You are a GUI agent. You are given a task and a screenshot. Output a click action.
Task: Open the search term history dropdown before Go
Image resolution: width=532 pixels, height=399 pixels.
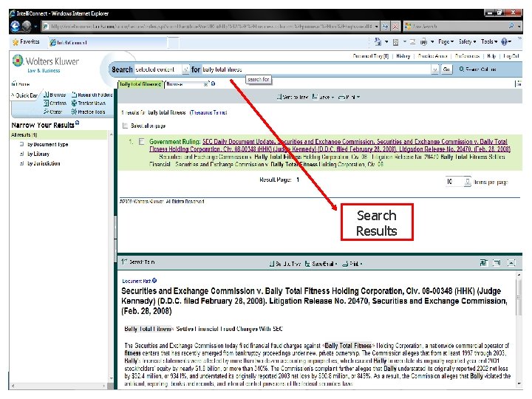coord(434,69)
